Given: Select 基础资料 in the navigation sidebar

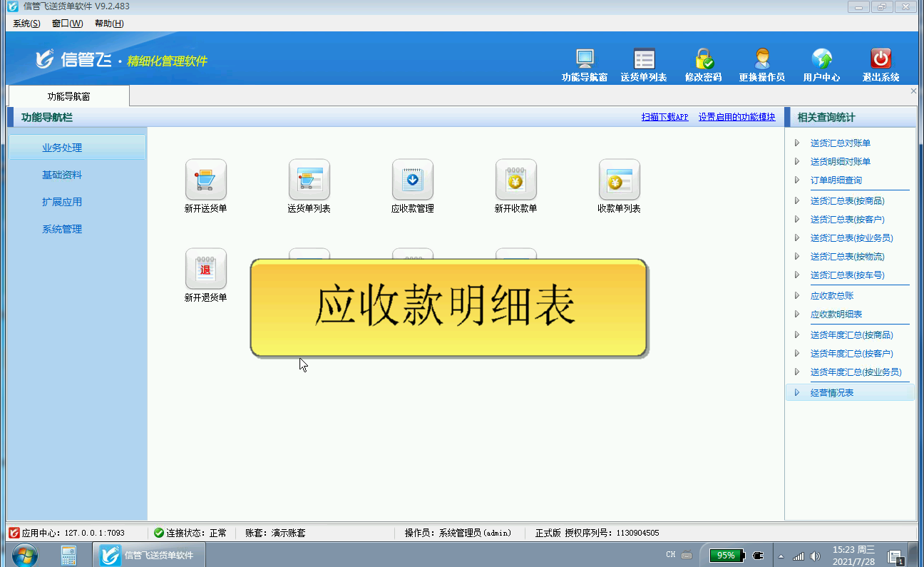Looking at the screenshot, I should tap(62, 175).
